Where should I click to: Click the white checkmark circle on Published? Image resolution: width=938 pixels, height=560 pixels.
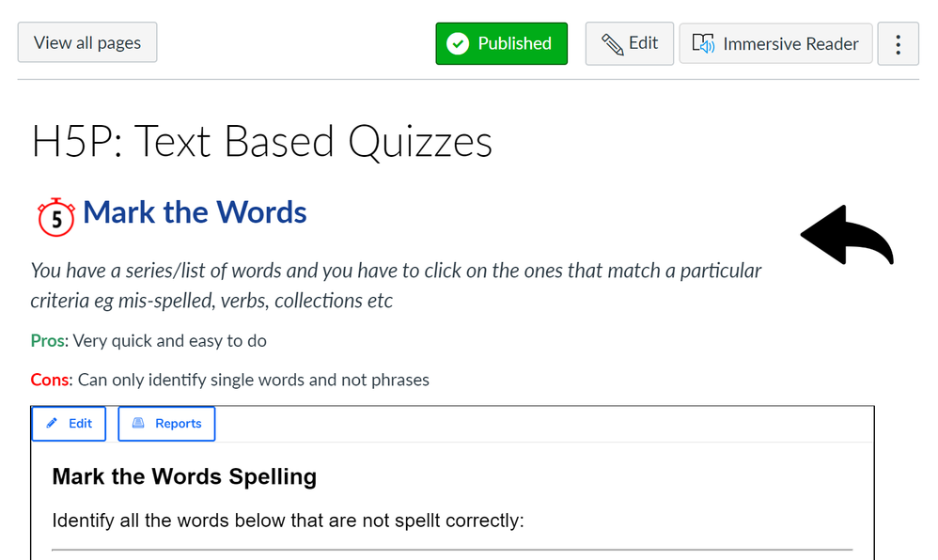(x=458, y=44)
